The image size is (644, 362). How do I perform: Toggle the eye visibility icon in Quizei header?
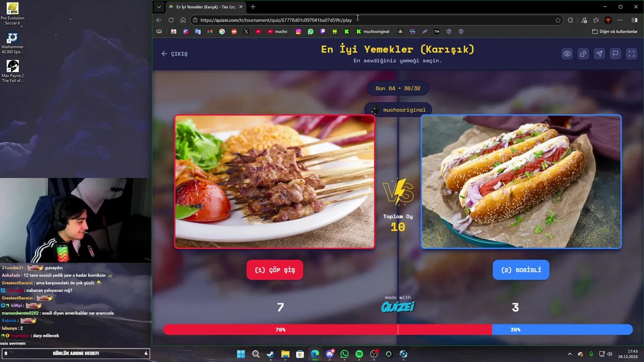point(567,54)
